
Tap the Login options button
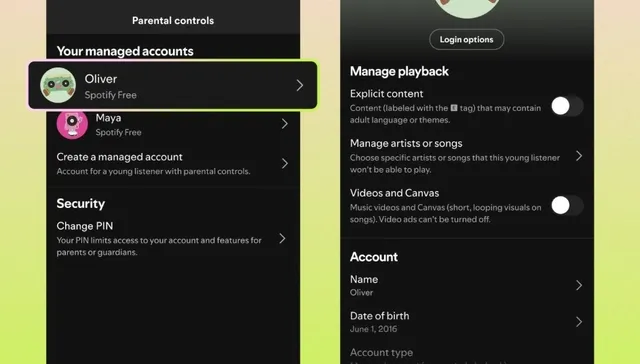pyautogui.click(x=467, y=40)
